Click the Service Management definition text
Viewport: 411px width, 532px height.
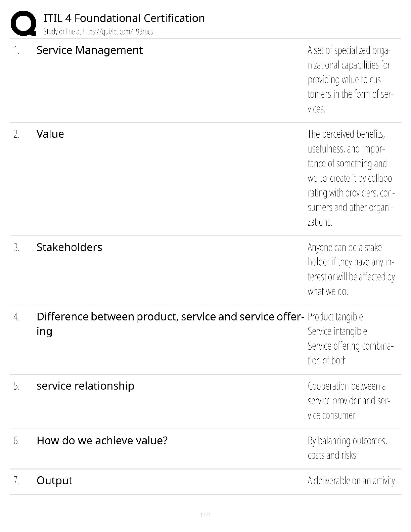[x=350, y=79]
